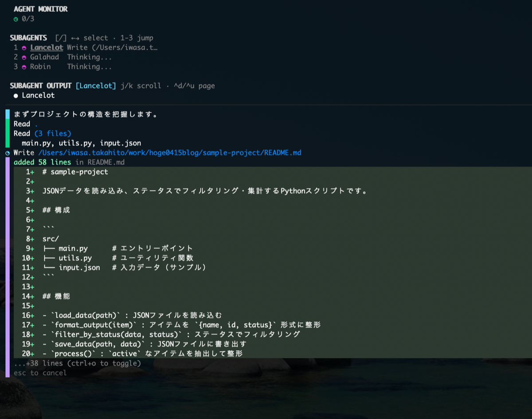Click the spinner icon beside the 0/3 counter
This screenshot has width=532, height=419.
coord(15,19)
